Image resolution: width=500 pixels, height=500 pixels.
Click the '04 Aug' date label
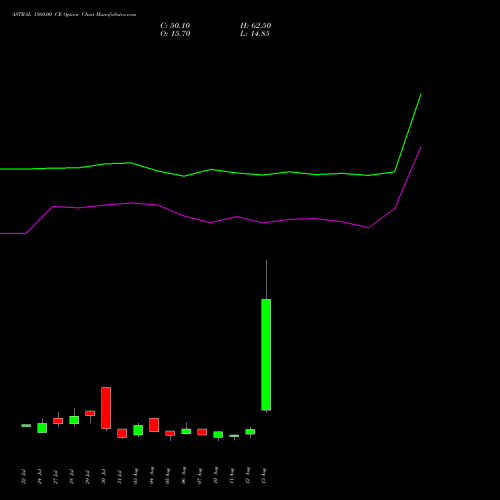152,476
